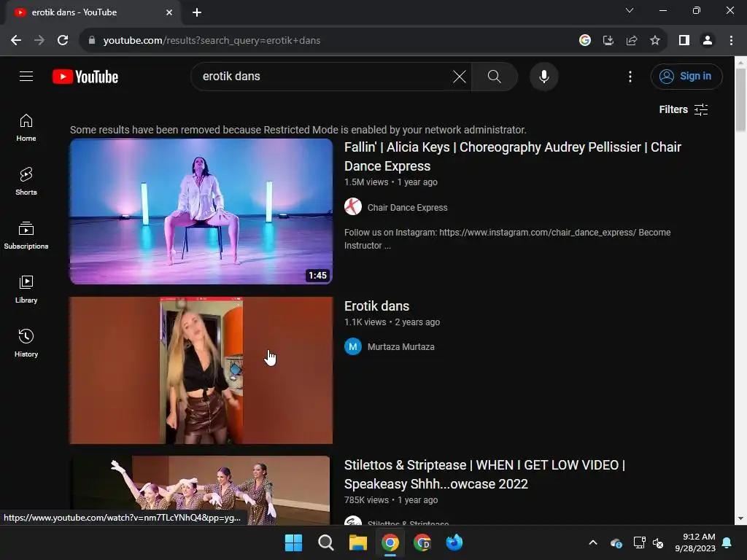Screen dimensions: 747x560
Task: Start voice search with the microphone
Action: coord(544,76)
